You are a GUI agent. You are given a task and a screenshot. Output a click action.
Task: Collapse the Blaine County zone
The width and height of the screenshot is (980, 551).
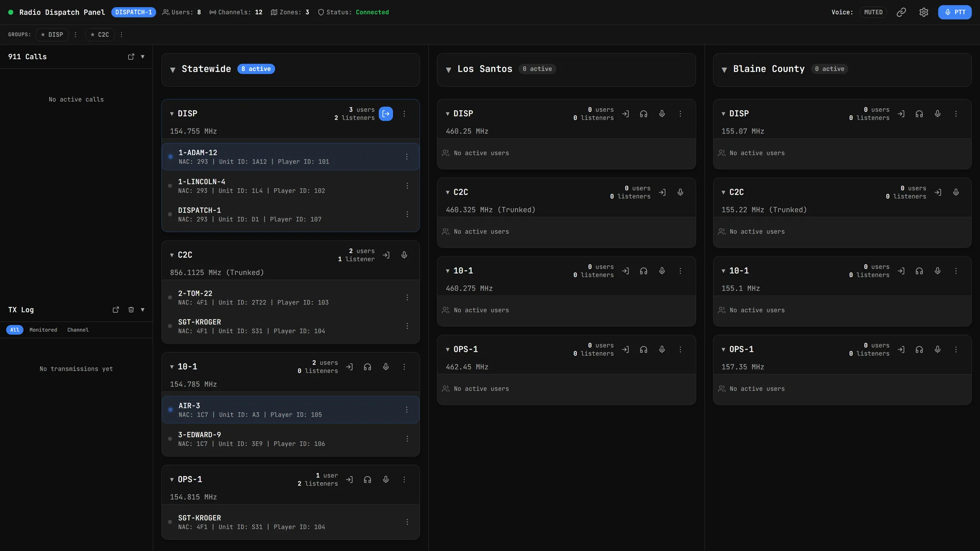[724, 69]
